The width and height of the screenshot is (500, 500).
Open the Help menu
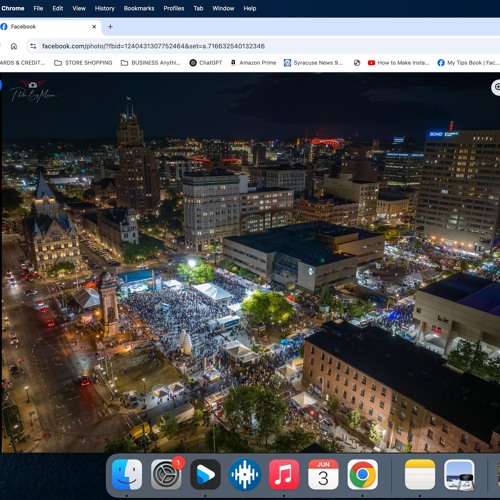click(x=250, y=8)
